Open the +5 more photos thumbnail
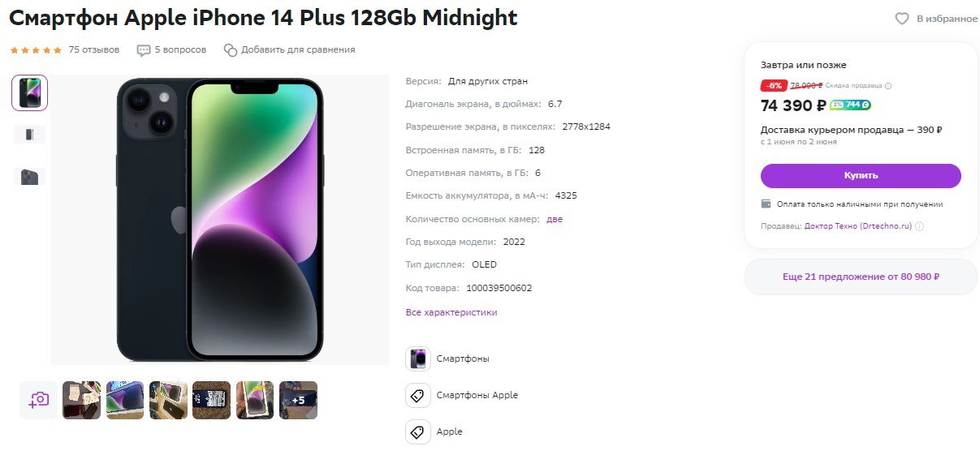This screenshot has height=455, width=980. (x=298, y=400)
